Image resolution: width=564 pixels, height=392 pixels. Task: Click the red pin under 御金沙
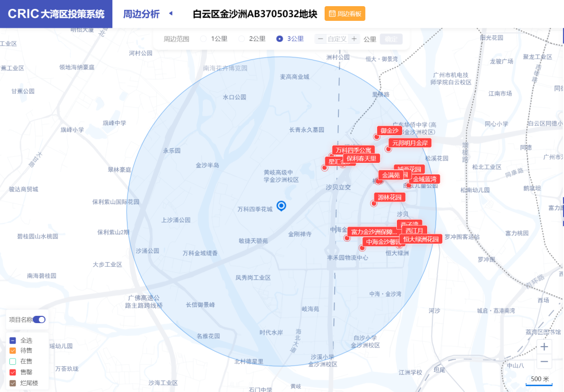pyautogui.click(x=377, y=137)
